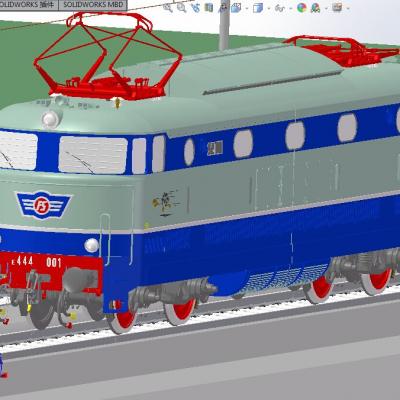Expand the Hide/Show Items dropdown arrow
Viewport: 400px width, 400px height.
tap(290, 8)
